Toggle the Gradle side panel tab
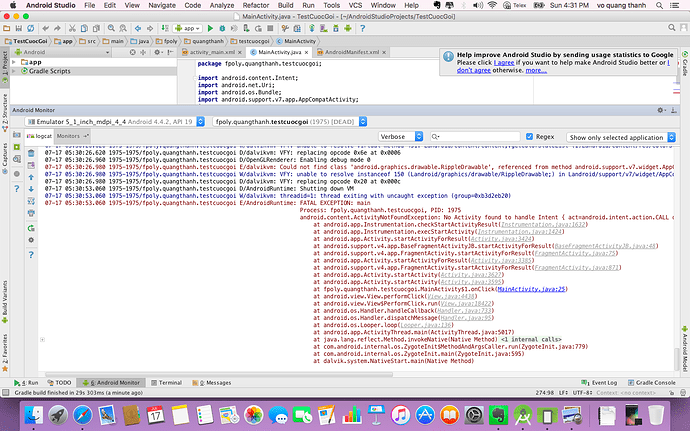 [685, 64]
